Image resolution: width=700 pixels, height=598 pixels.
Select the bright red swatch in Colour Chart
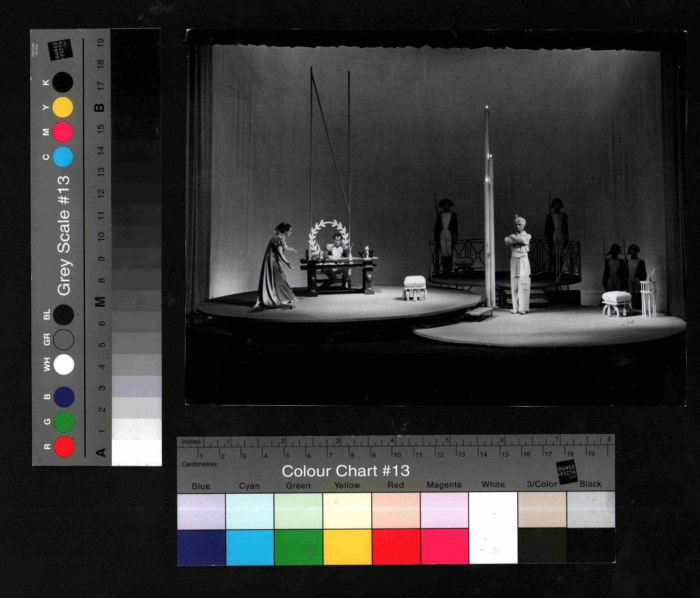point(396,547)
